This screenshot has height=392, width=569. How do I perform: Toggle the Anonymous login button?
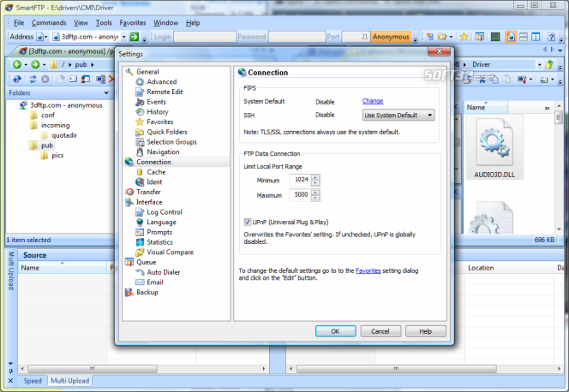coord(391,37)
